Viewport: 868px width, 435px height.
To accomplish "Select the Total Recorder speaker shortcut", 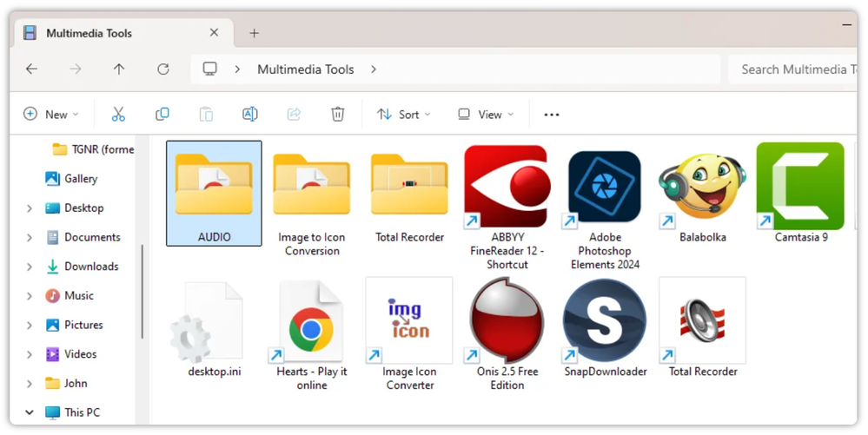I will pyautogui.click(x=703, y=327).
